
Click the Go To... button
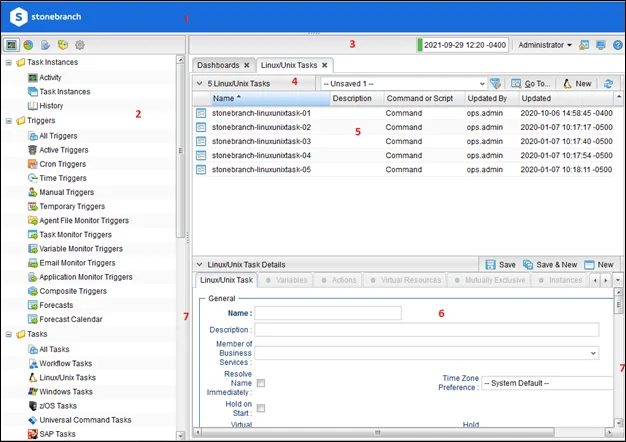coord(531,84)
